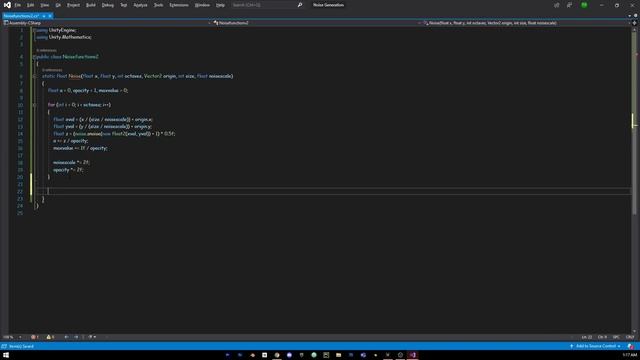Image resolution: width=640 pixels, height=360 pixels.
Task: Navigate forward with the right arrow
Action: 76,337
